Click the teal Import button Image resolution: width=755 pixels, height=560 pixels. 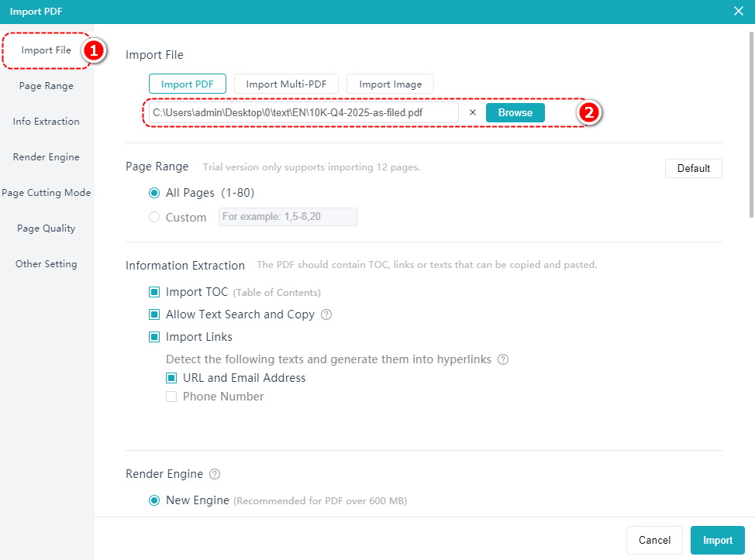pyautogui.click(x=717, y=540)
